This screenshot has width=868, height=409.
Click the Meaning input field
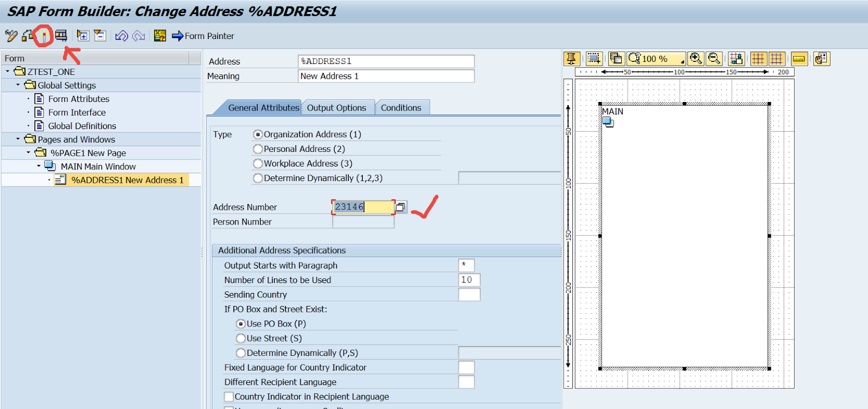click(386, 76)
